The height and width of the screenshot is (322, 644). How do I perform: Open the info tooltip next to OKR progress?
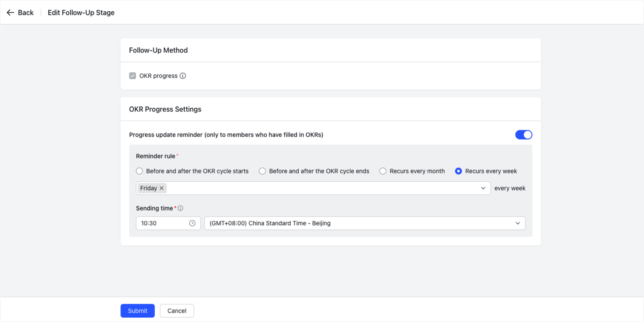183,76
